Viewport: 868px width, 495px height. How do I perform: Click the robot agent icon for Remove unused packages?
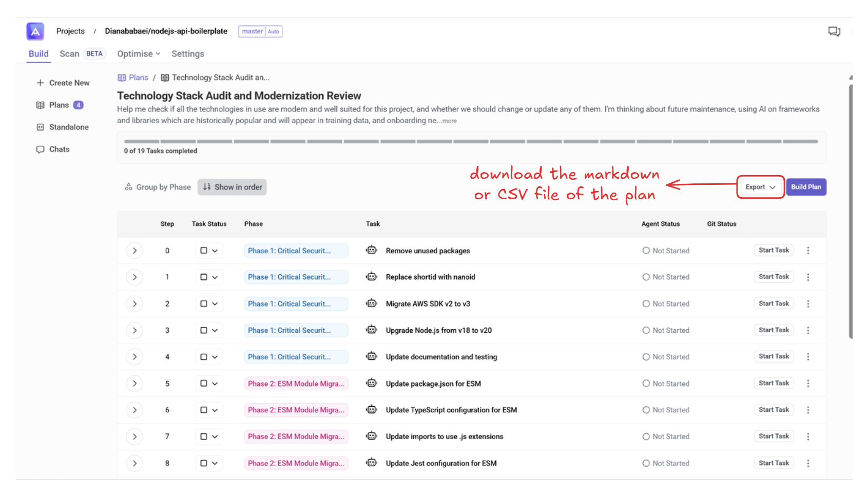(x=372, y=250)
